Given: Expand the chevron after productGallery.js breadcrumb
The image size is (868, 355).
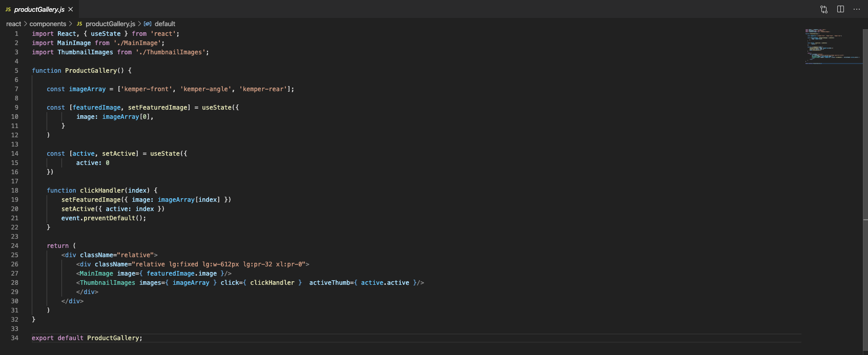Looking at the screenshot, I should (x=139, y=24).
